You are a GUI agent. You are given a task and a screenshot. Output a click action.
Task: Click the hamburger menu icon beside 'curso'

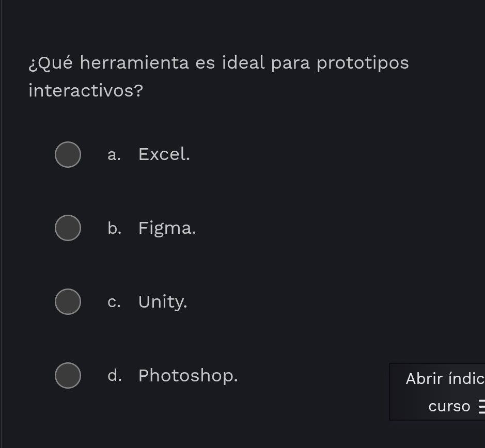point(481,407)
